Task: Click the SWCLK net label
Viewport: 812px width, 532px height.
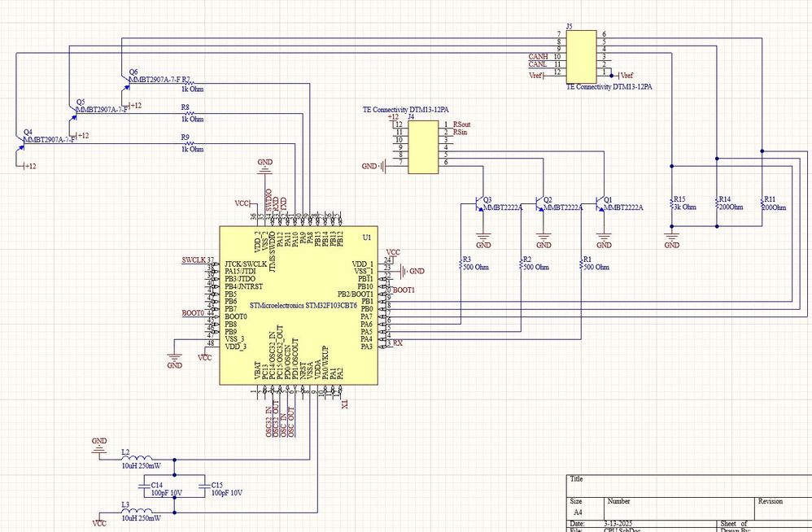Action: [194, 259]
